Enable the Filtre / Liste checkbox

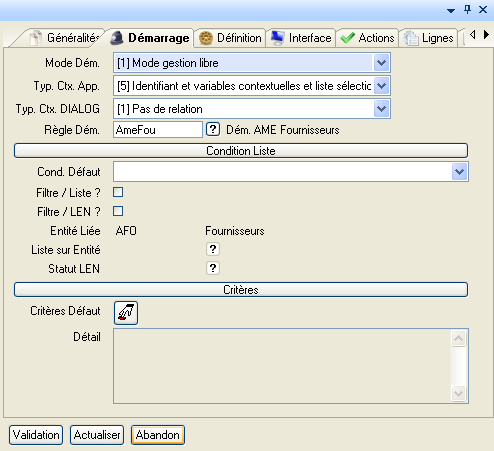point(118,192)
